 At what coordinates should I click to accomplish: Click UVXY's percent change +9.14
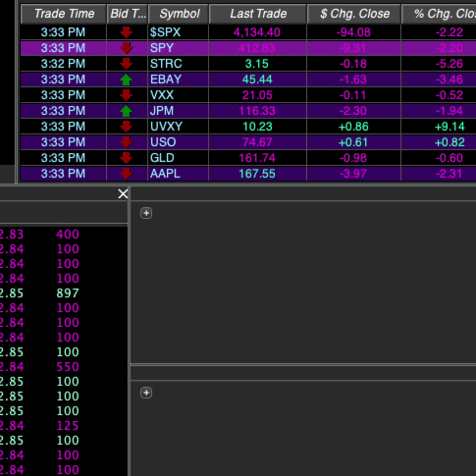click(x=450, y=127)
